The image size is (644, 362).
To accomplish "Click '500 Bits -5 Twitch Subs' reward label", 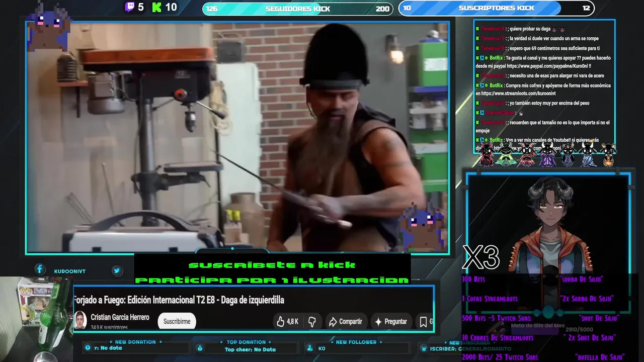I will coord(497,318).
